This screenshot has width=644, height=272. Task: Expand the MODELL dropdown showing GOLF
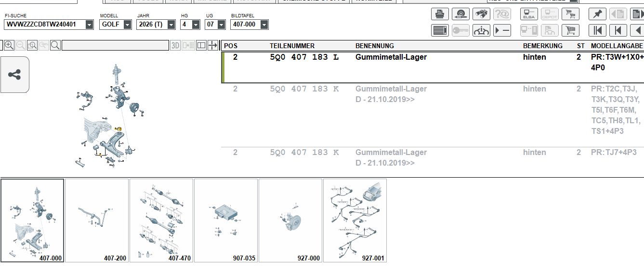tap(127, 25)
